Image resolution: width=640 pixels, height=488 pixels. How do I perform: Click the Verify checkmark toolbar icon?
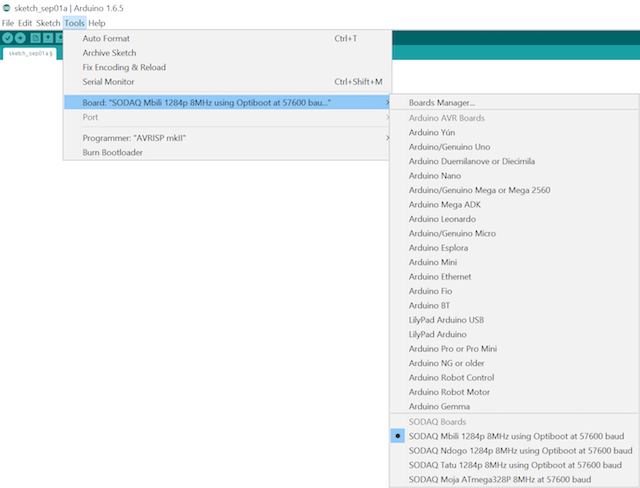pos(8,38)
